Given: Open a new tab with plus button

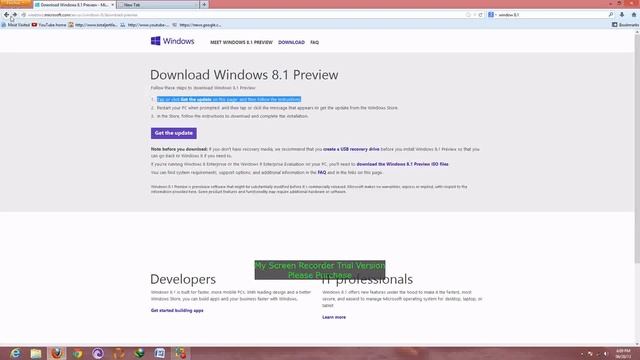Looking at the screenshot, I should tap(204, 4).
